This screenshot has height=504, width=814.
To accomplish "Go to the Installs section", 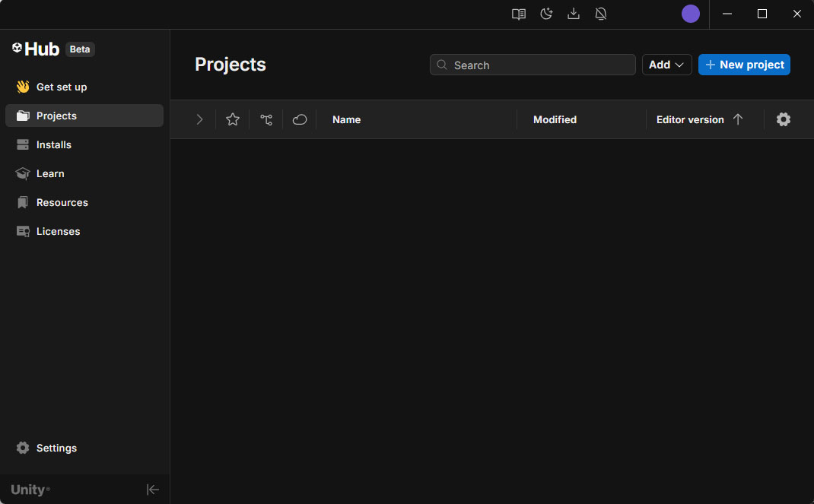I will pos(53,144).
